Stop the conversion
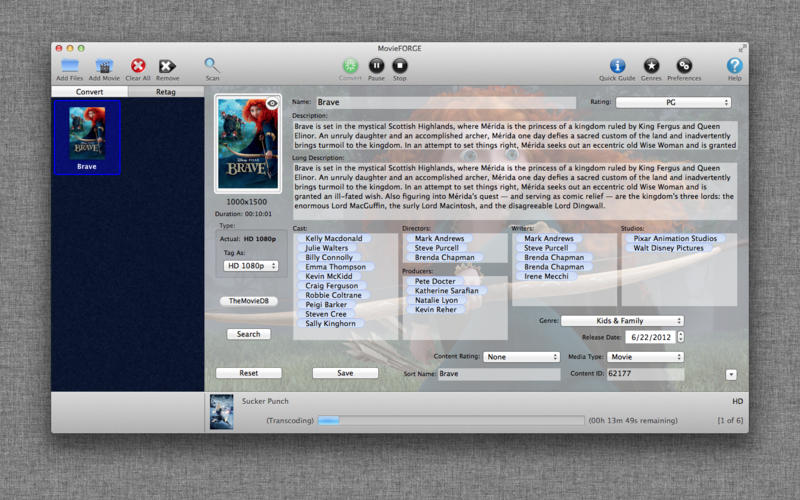800x500 pixels. click(399, 66)
